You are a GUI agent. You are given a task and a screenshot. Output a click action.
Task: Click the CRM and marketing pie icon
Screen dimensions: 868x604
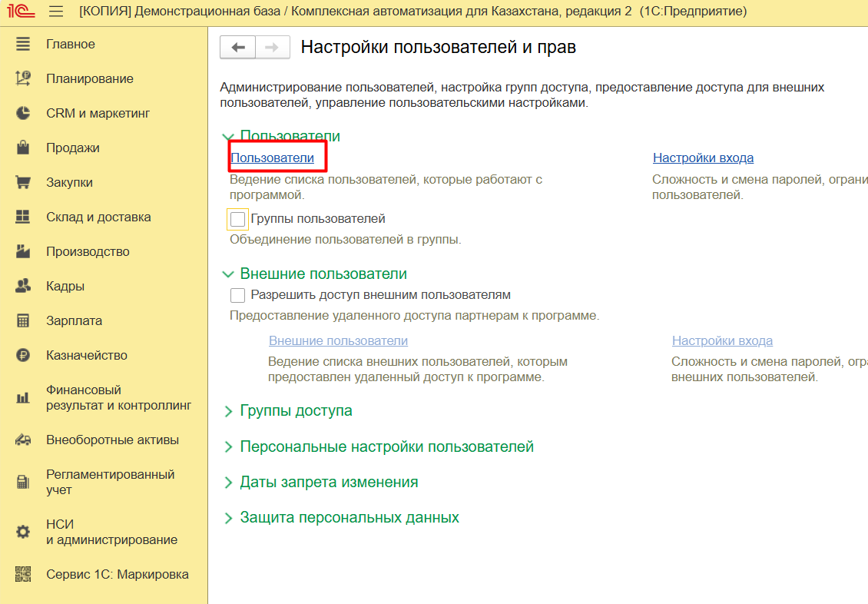coord(23,113)
